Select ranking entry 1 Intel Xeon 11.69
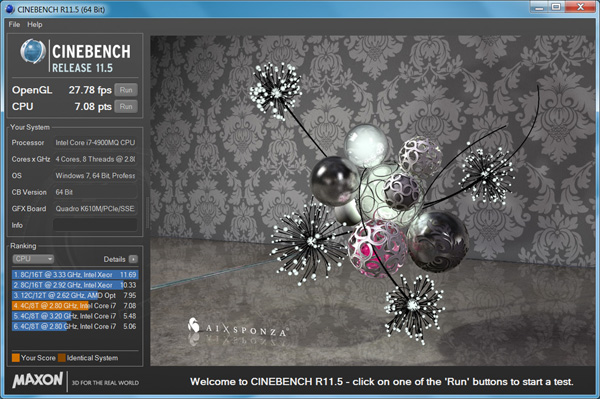 pos(75,275)
